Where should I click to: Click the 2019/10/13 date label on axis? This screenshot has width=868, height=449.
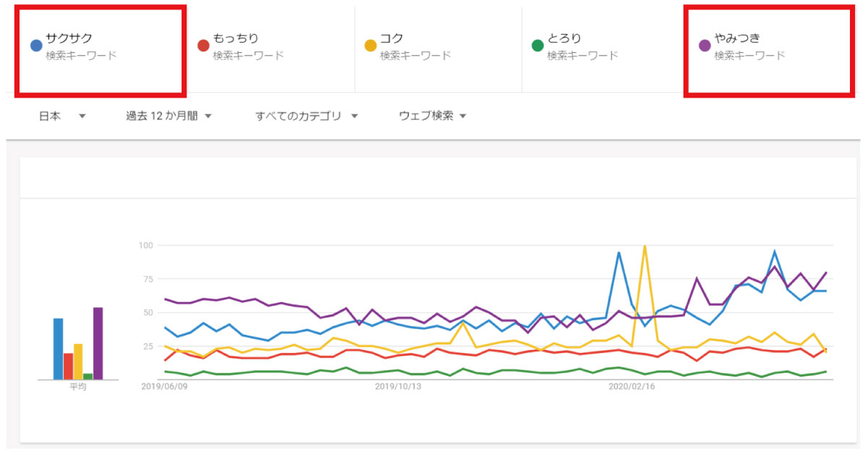pos(397,387)
